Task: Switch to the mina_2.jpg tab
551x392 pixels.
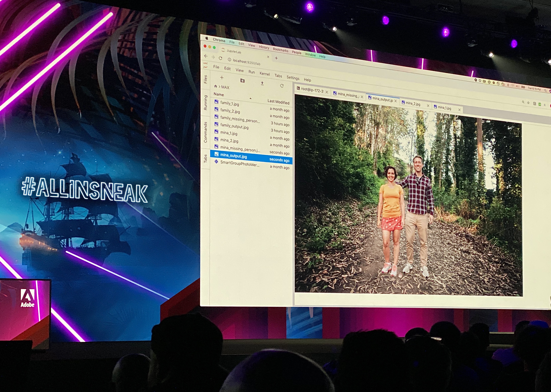Action: point(413,103)
